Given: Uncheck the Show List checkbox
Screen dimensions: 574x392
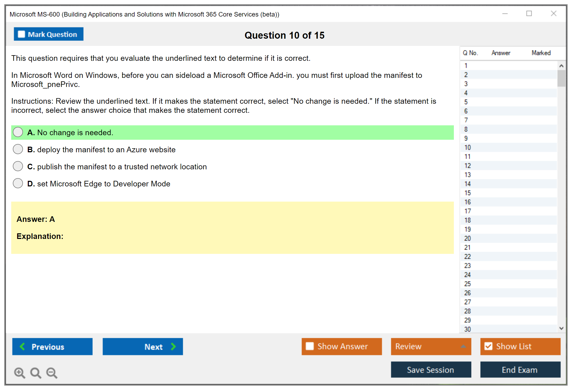Looking at the screenshot, I should click(x=488, y=346).
